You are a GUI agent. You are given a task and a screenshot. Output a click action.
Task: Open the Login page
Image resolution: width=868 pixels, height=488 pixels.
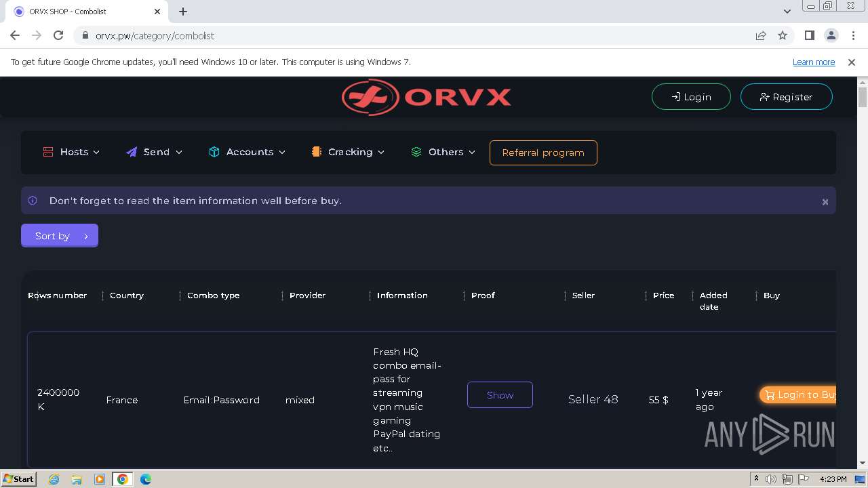click(x=691, y=97)
